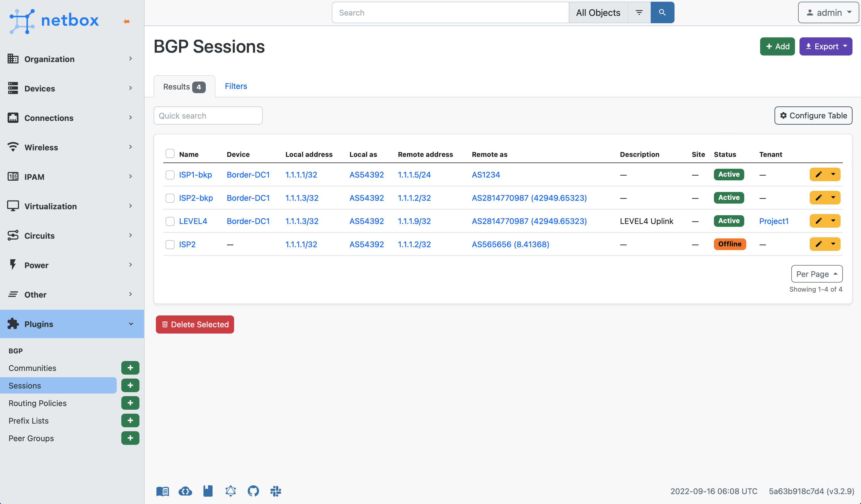The width and height of the screenshot is (861, 504).
Task: Click the Quick search input field
Action: [208, 116]
